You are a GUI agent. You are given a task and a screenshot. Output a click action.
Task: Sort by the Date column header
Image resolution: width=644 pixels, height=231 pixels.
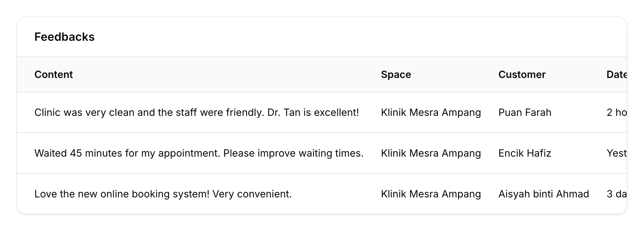coord(617,74)
